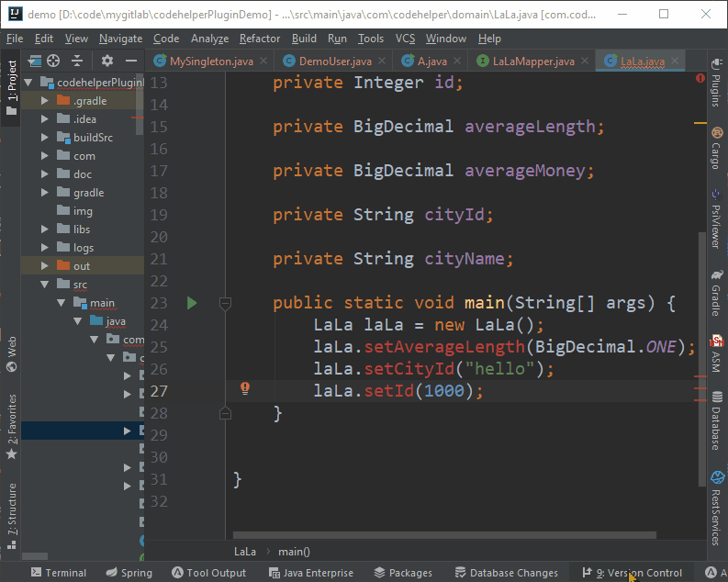The height and width of the screenshot is (582, 728).
Task: Click the averageMoney field name
Action: point(524,171)
